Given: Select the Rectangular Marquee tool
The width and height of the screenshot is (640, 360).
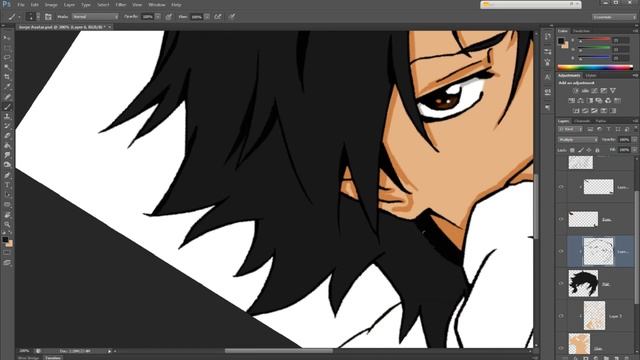Looking at the screenshot, I should (7, 48).
